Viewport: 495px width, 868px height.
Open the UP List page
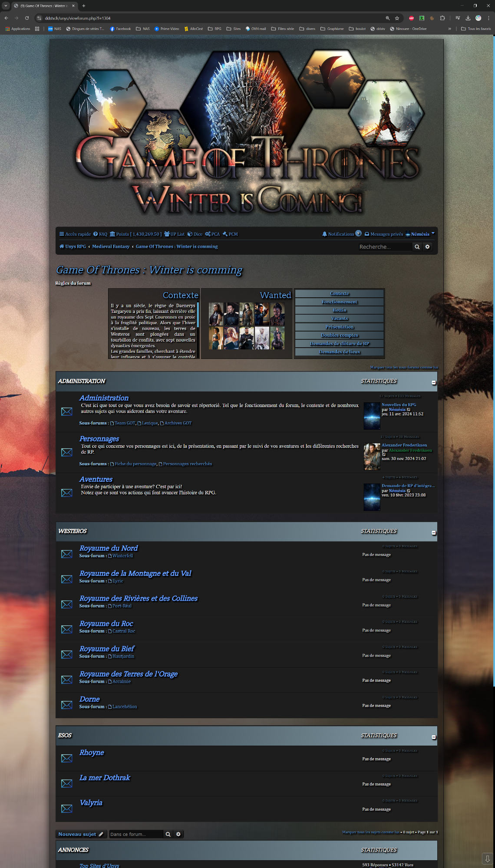174,234
